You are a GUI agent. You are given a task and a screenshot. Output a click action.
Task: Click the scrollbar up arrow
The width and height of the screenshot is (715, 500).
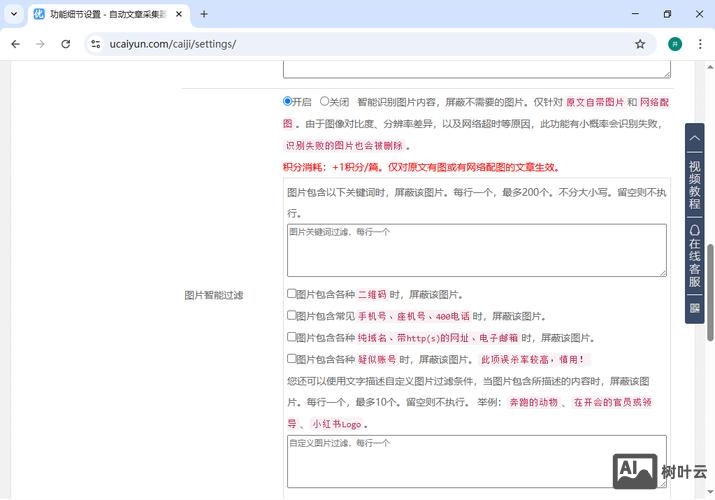coord(710,67)
